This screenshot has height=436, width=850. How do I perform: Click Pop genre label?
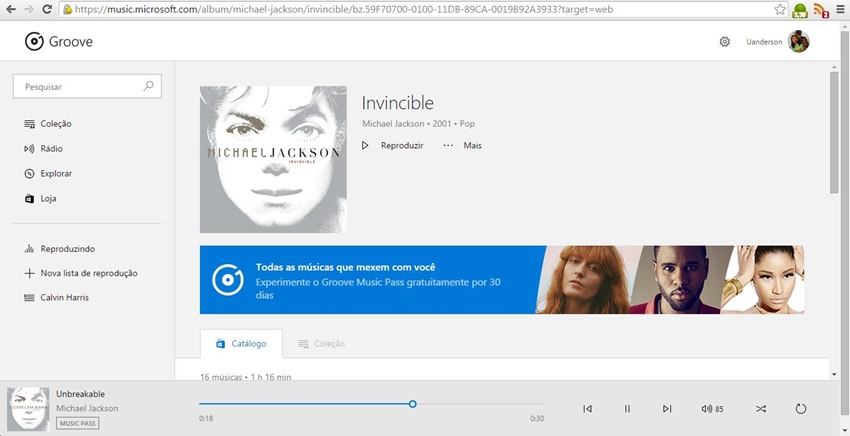467,124
